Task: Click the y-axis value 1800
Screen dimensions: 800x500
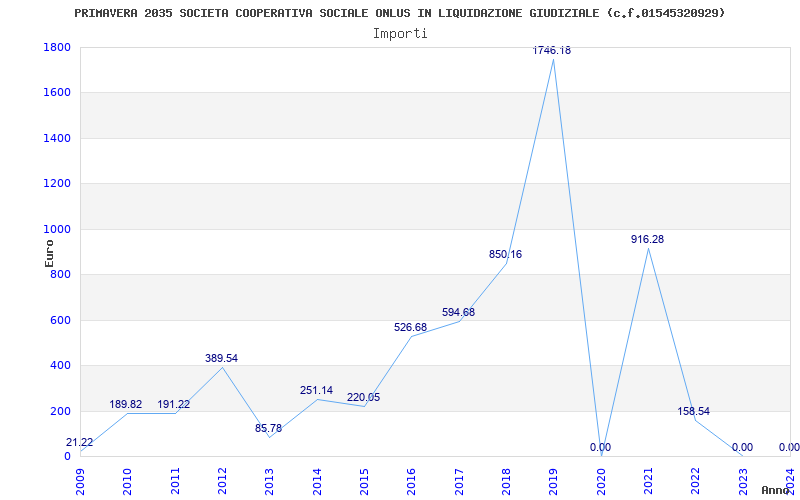Action: (57, 47)
